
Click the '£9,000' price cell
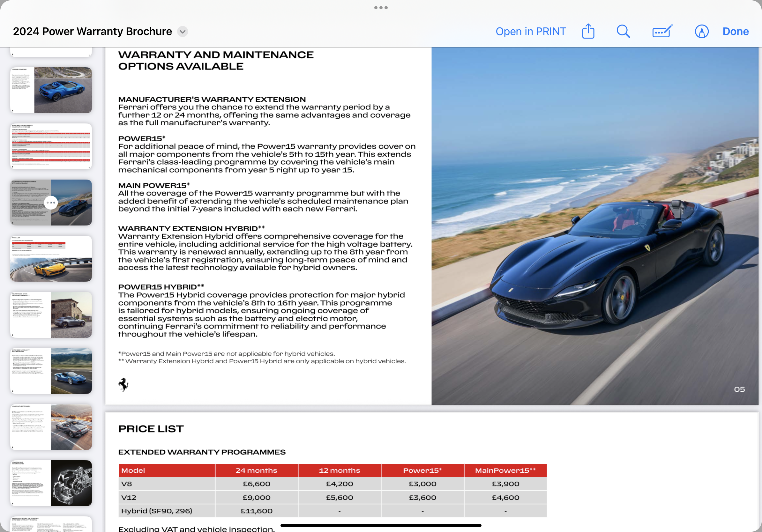pyautogui.click(x=257, y=498)
